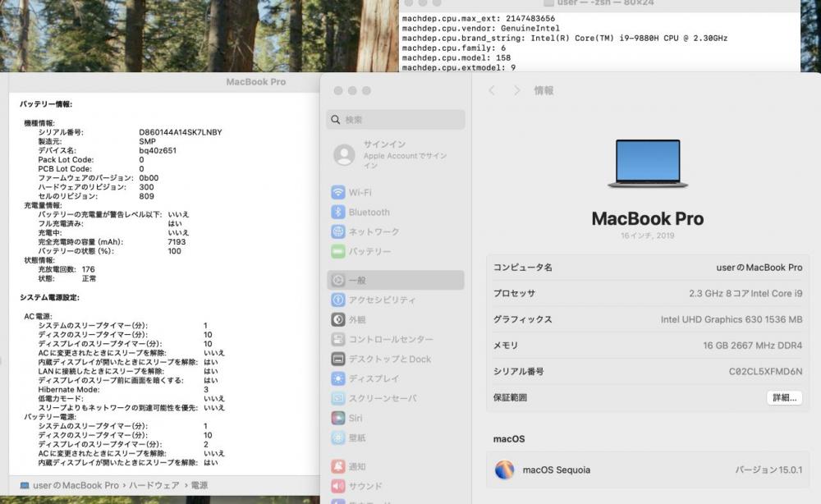Open 外観 appearance icon in sidebar
The height and width of the screenshot is (504, 821).
coord(338,319)
